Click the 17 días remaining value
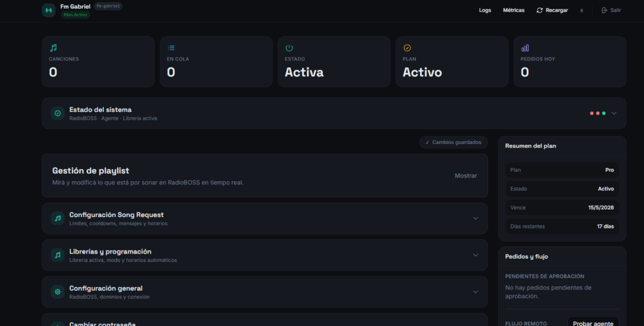Image resolution: width=644 pixels, height=326 pixels. click(606, 227)
